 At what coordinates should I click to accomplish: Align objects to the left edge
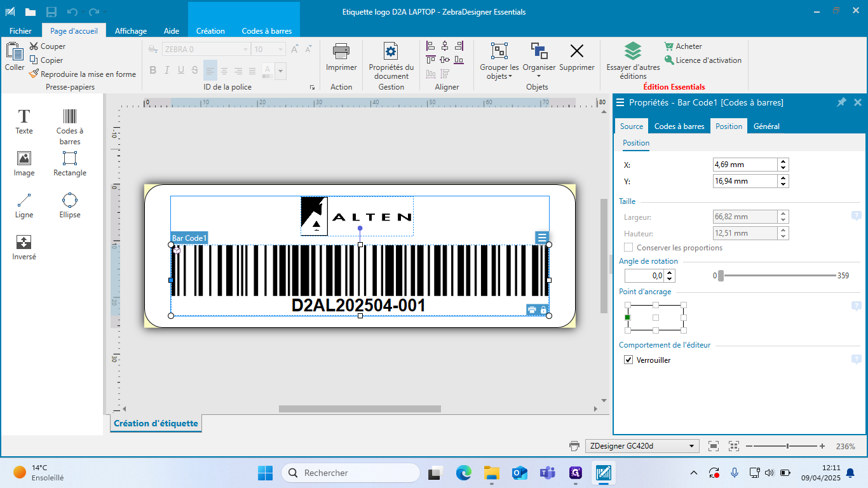tap(431, 46)
